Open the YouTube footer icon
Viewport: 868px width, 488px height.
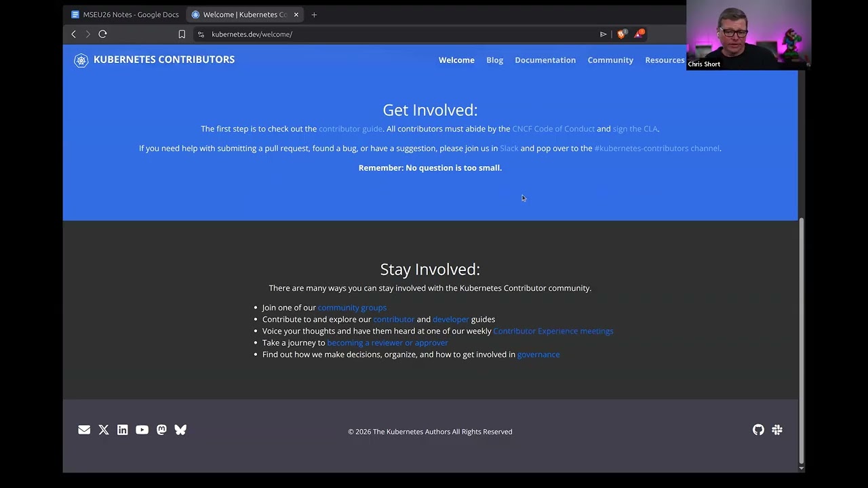(x=142, y=430)
